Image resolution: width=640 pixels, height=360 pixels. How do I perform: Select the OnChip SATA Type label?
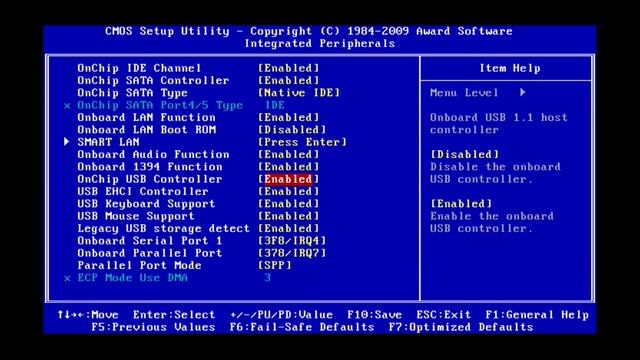tap(132, 93)
